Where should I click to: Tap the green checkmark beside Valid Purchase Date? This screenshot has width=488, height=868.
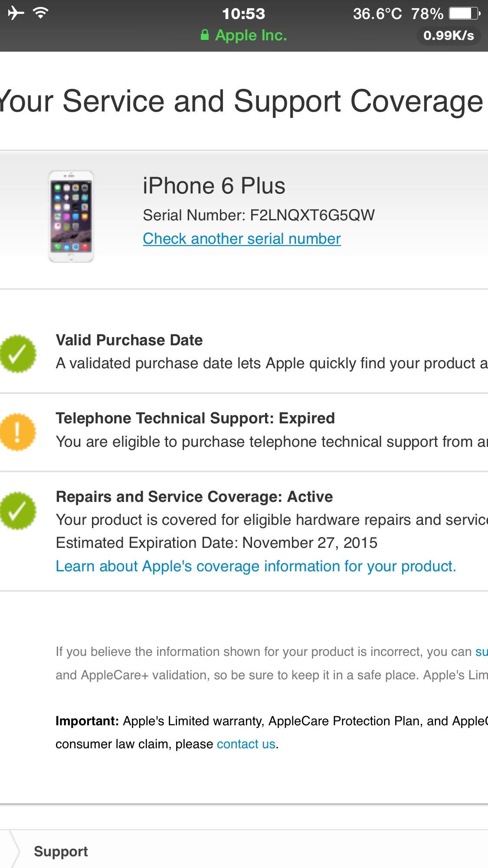[x=18, y=354]
